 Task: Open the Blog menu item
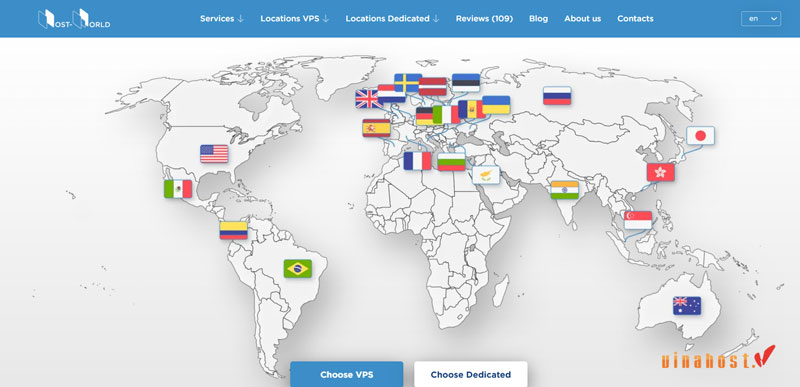(538, 18)
